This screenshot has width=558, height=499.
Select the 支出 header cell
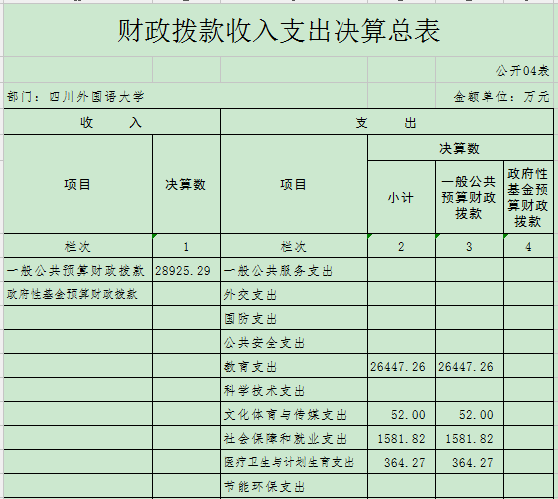click(x=387, y=122)
